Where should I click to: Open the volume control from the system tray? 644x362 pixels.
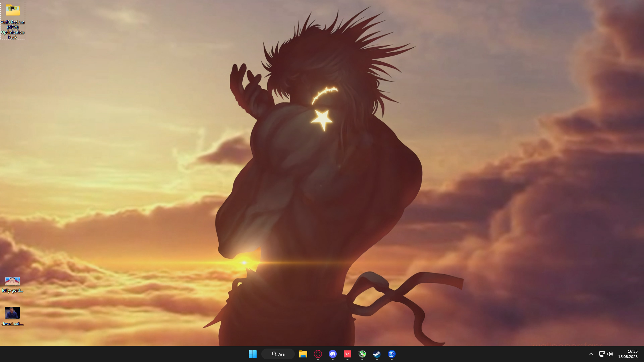(610, 354)
